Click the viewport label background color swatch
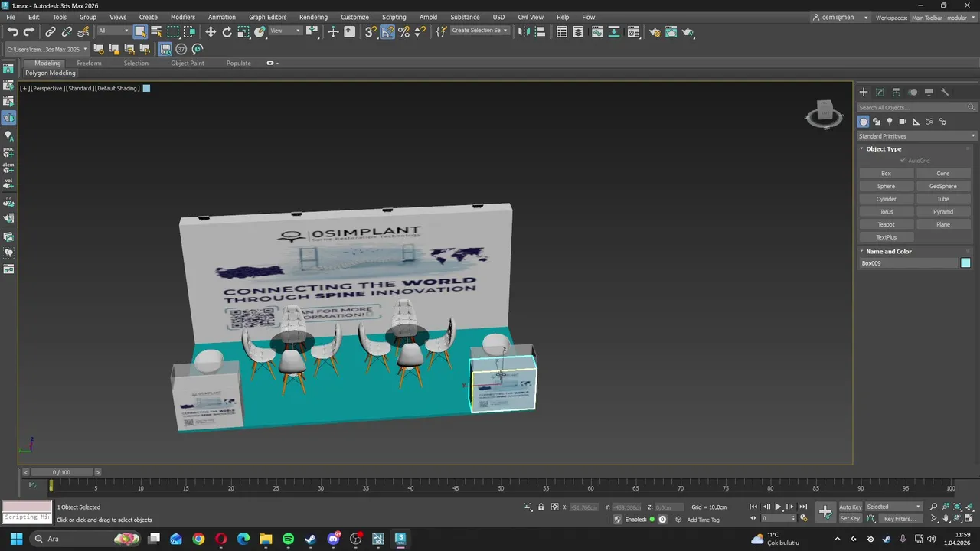This screenshot has height=551, width=980. point(146,88)
